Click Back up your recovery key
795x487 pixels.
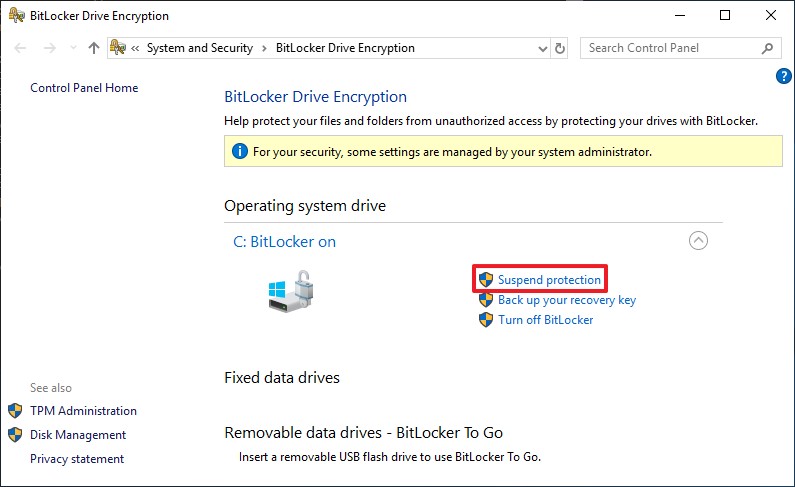click(566, 300)
